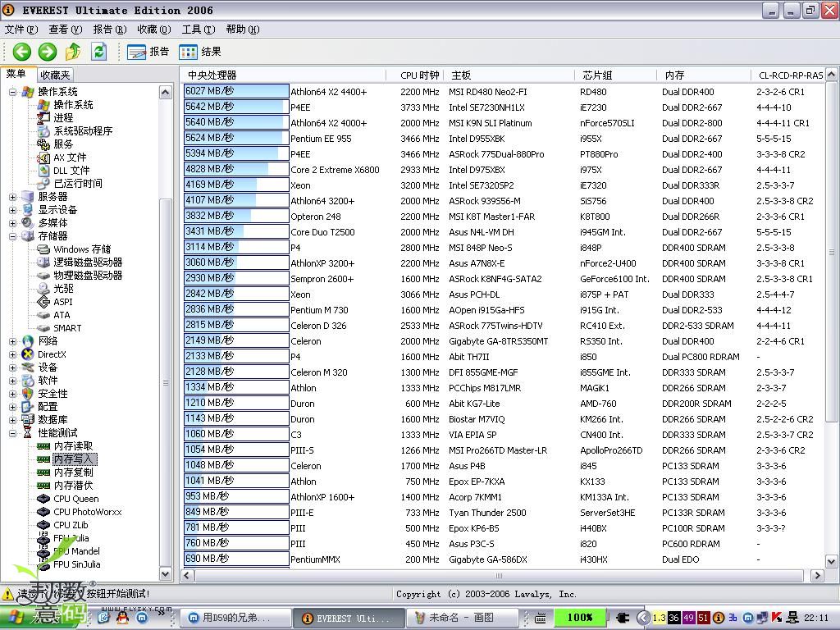The height and width of the screenshot is (630, 840).
Task: Sort by CL-RCD-RP-RAS column header
Action: click(788, 75)
